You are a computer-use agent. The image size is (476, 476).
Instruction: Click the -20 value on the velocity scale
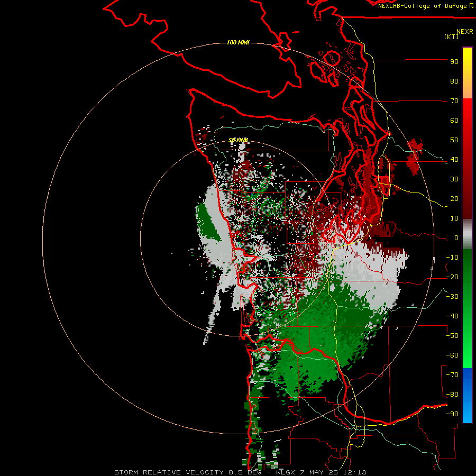point(452,277)
